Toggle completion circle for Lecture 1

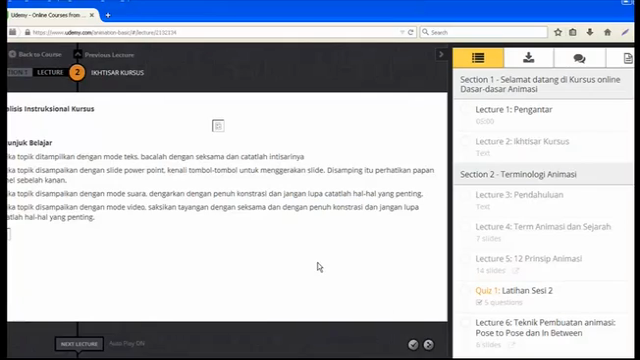tap(465, 109)
